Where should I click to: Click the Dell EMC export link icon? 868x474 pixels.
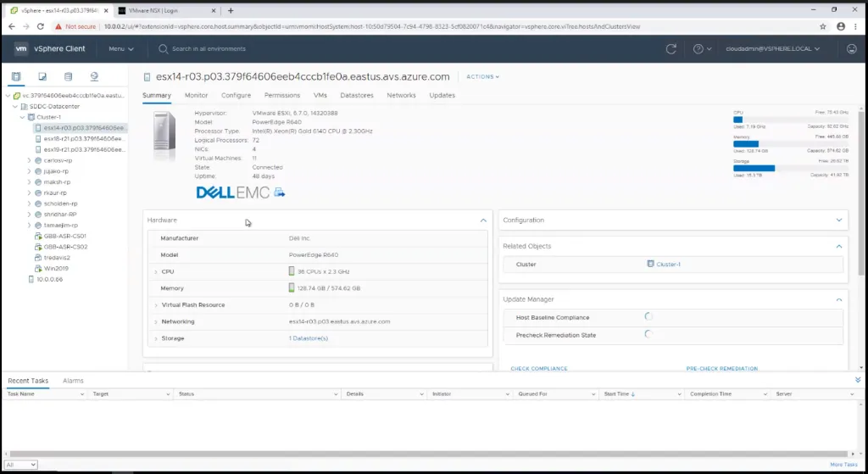point(279,192)
